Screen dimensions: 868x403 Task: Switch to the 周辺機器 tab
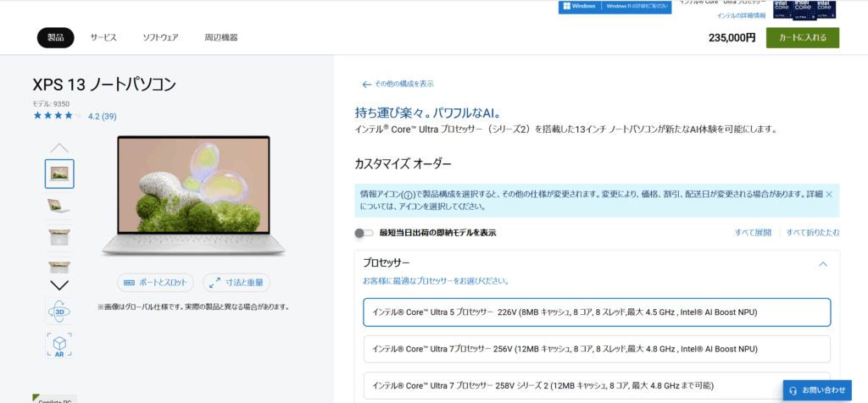coord(221,37)
